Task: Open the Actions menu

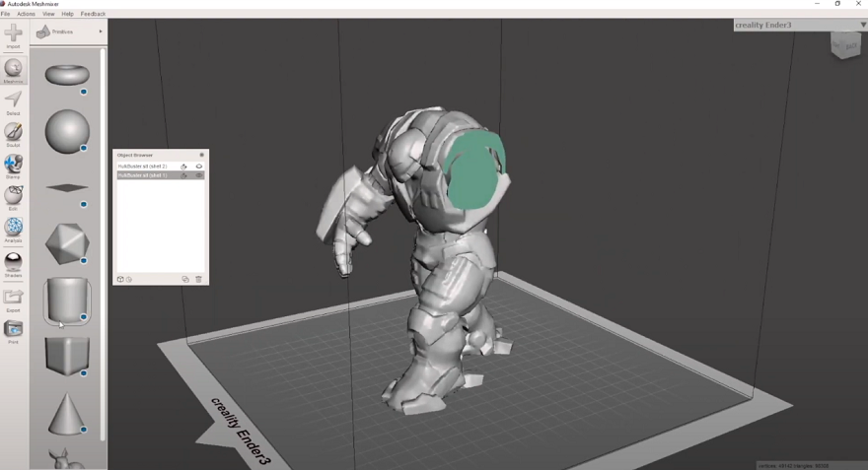Action: (26, 14)
